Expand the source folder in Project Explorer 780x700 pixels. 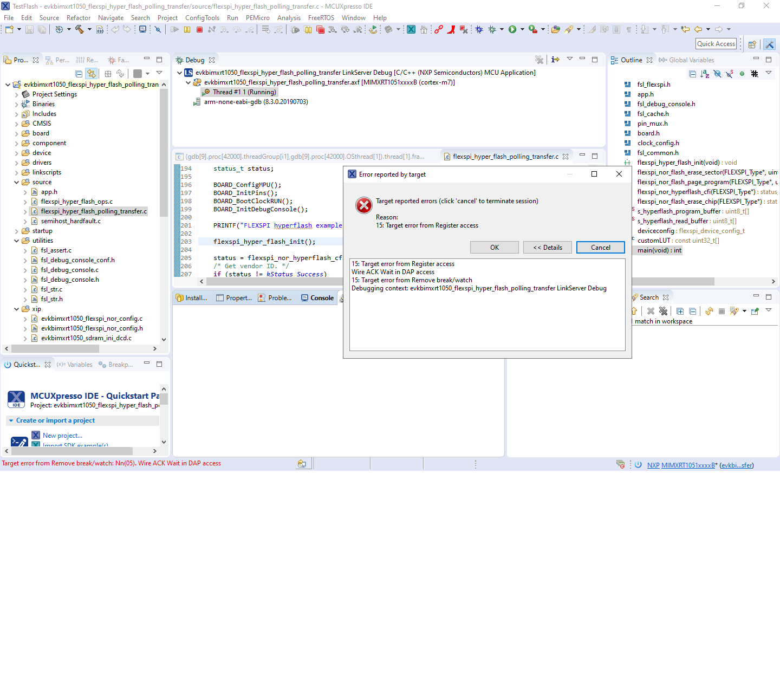point(16,182)
